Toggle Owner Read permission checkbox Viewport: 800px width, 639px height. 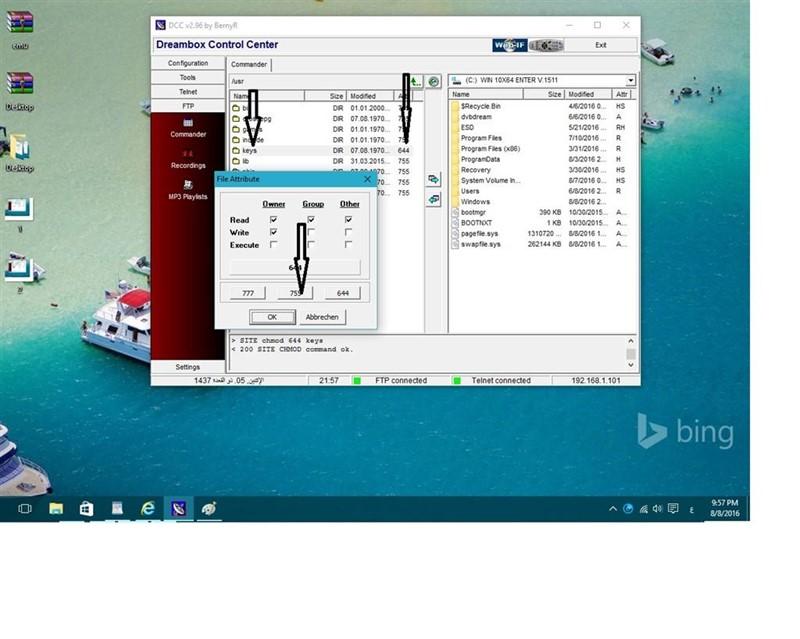[273, 219]
